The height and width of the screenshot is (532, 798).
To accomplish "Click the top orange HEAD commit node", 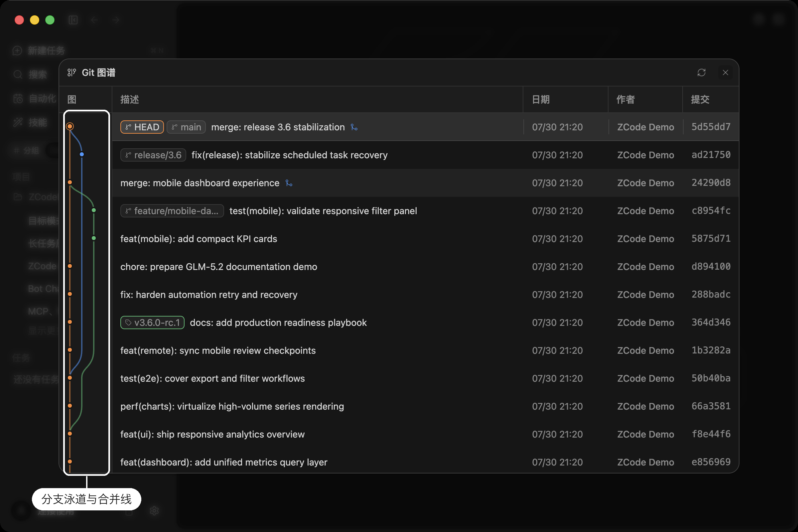I will 70,127.
